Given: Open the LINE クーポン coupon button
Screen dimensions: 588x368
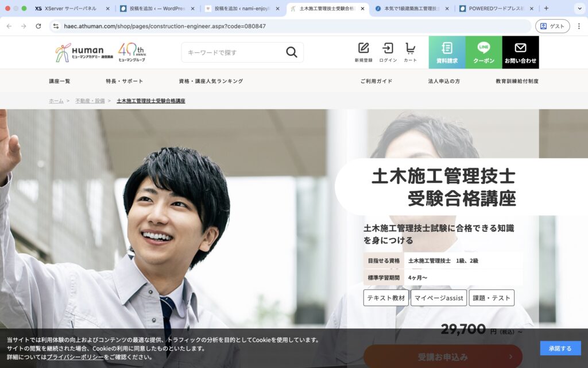Looking at the screenshot, I should pyautogui.click(x=483, y=52).
